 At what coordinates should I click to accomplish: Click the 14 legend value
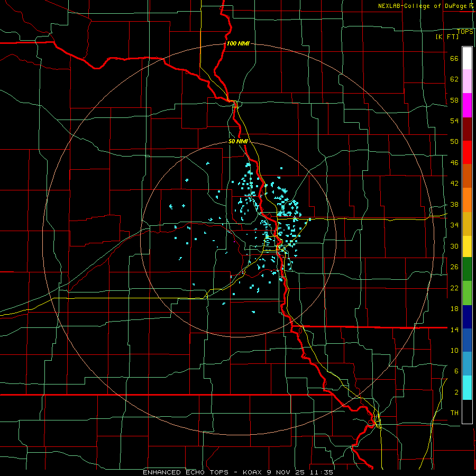click(x=454, y=329)
